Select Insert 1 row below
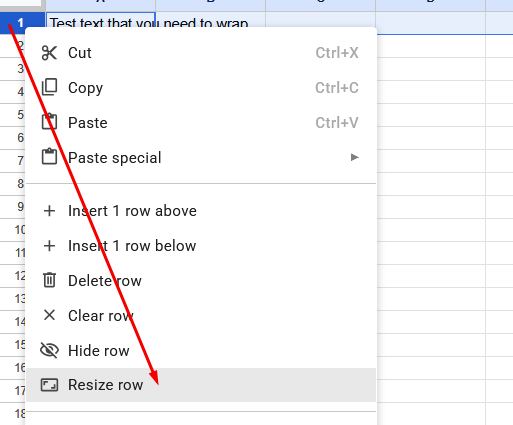513x425 pixels. pyautogui.click(x=201, y=246)
